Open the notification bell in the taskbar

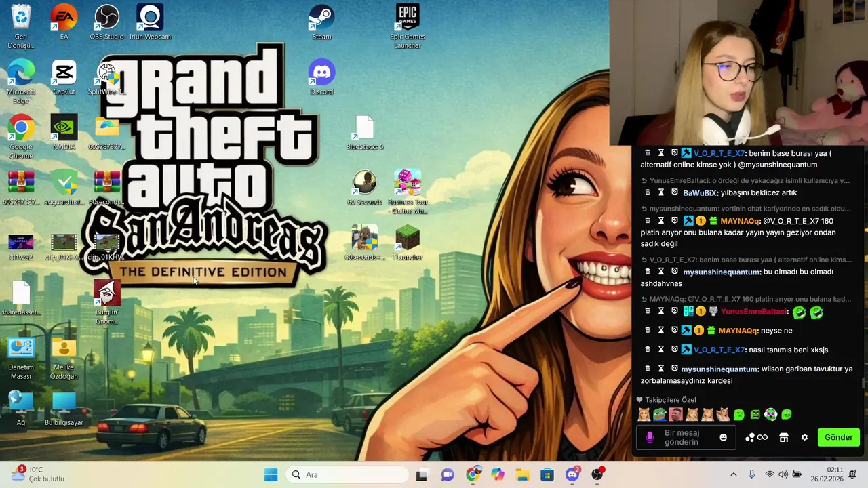click(x=852, y=474)
